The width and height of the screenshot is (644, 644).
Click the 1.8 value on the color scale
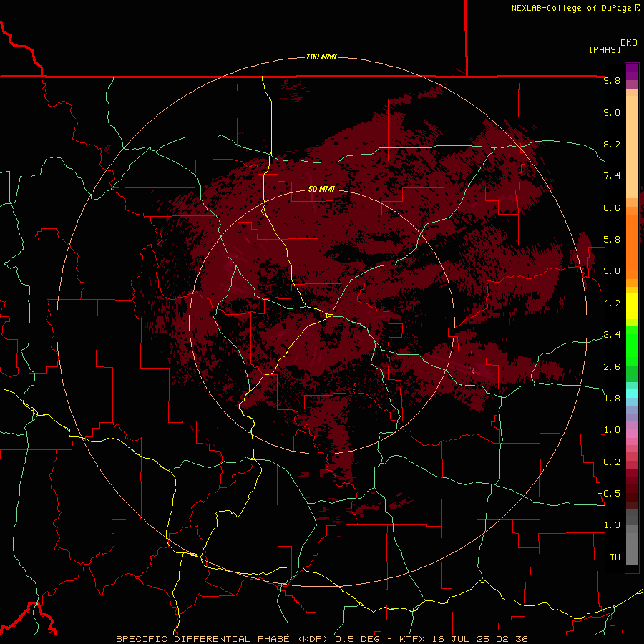tap(612, 399)
